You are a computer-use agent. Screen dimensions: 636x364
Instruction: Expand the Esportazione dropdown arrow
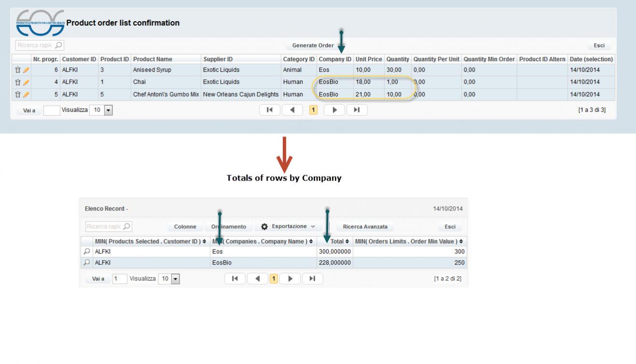point(313,227)
